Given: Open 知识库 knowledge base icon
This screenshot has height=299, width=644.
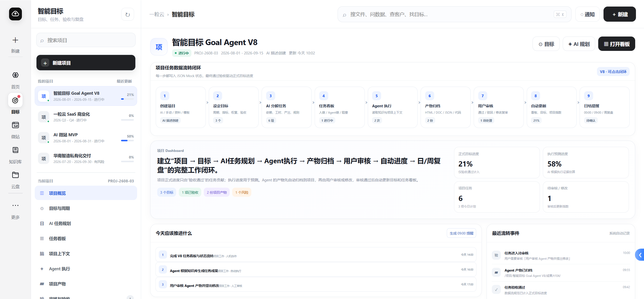Looking at the screenshot, I should point(15,150).
